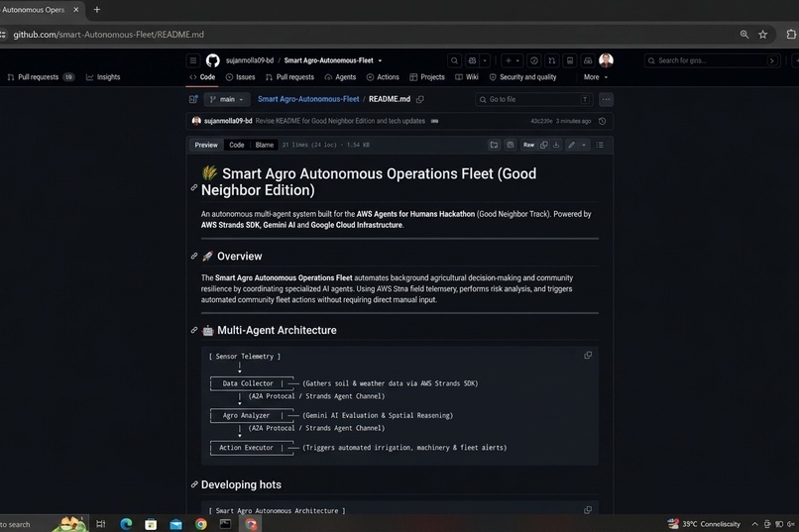This screenshot has width=799, height=532.
Task: Open Microsoft Store from taskbar
Action: (151, 524)
